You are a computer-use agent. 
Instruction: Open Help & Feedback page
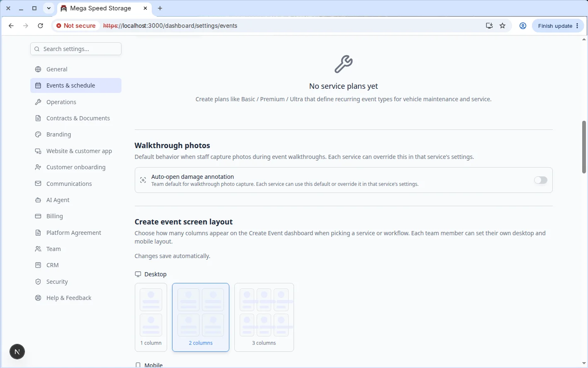(76, 298)
